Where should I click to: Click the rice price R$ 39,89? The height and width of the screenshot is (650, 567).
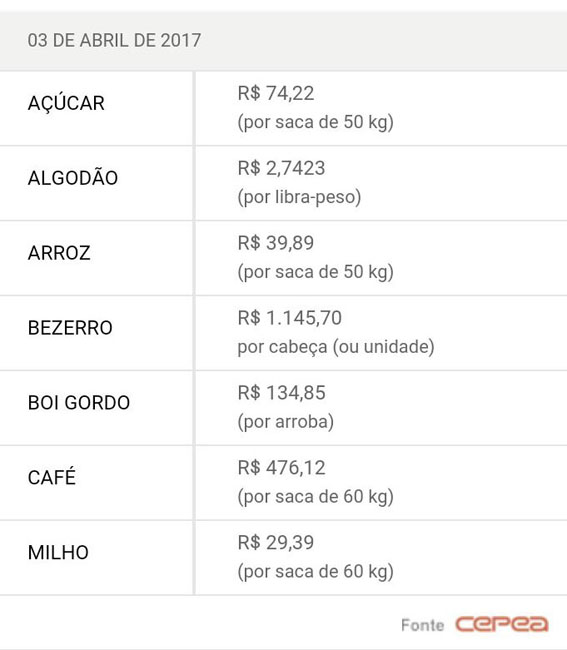276,243
